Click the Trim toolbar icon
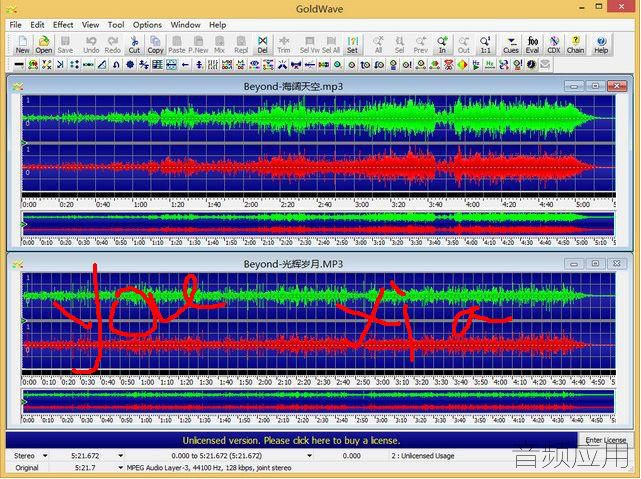The image size is (641, 479). (284, 45)
